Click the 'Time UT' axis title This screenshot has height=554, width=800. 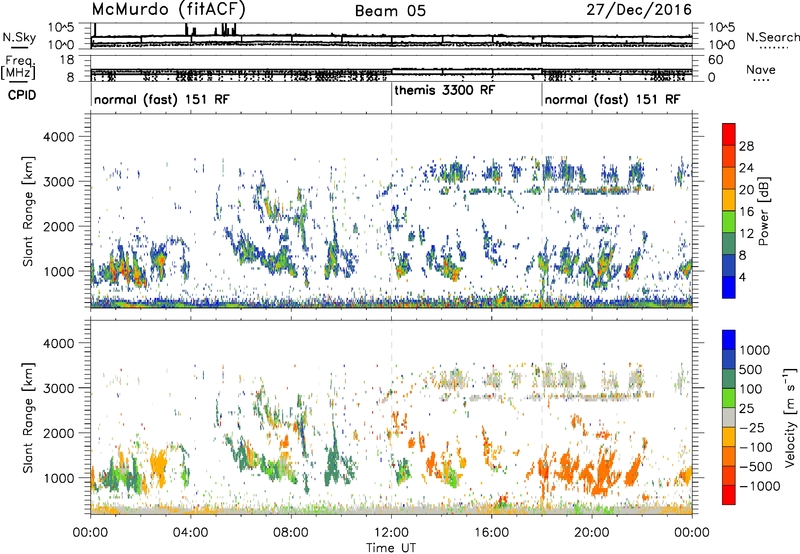pyautogui.click(x=391, y=548)
